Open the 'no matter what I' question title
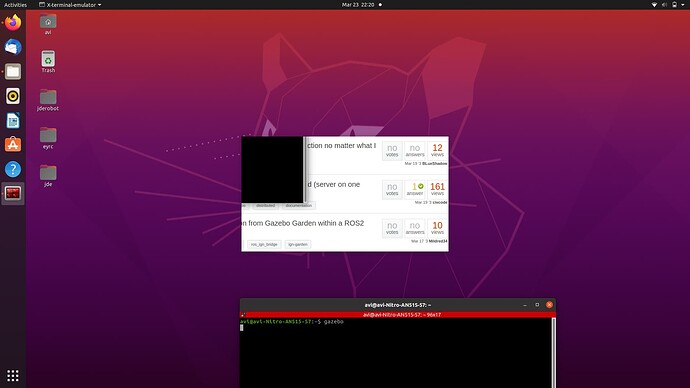The width and height of the screenshot is (690, 388). click(341, 146)
